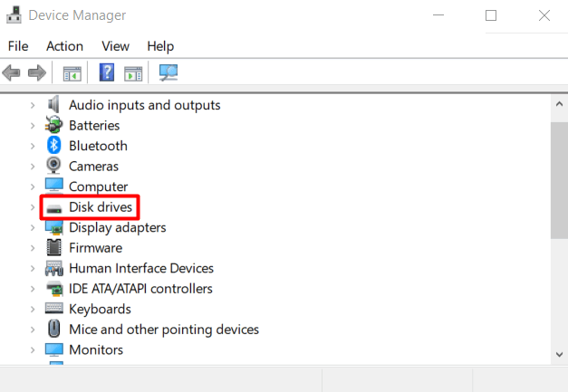Select Human Interface Devices in the tree
The image size is (568, 392).
141,268
